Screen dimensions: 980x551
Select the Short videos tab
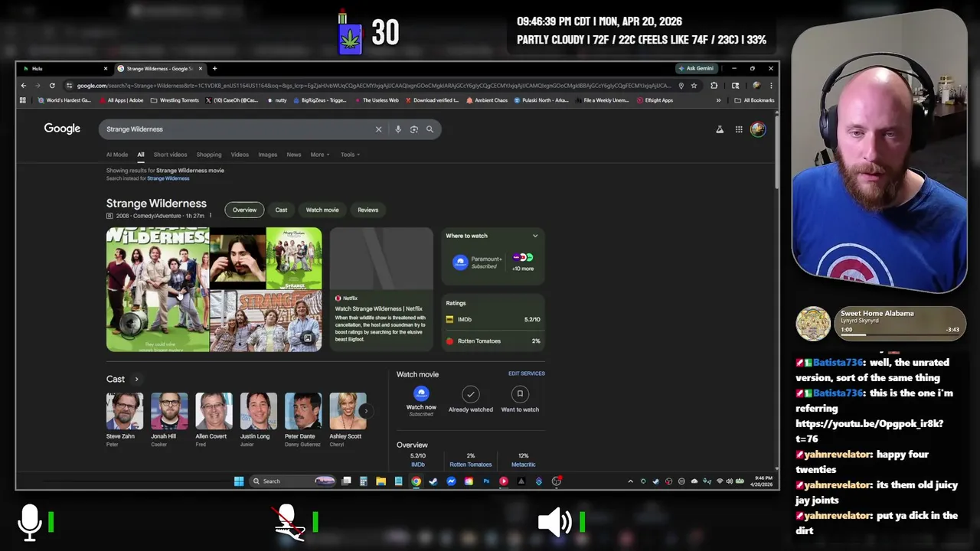[171, 155]
